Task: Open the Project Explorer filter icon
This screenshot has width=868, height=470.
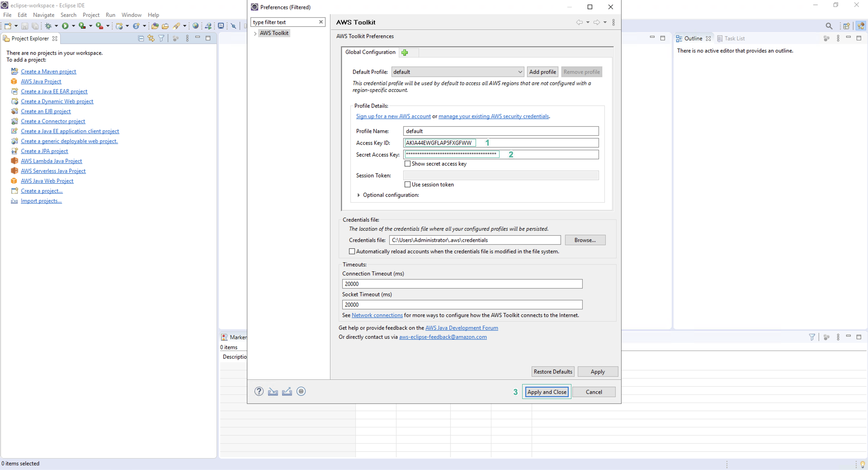Action: (161, 38)
